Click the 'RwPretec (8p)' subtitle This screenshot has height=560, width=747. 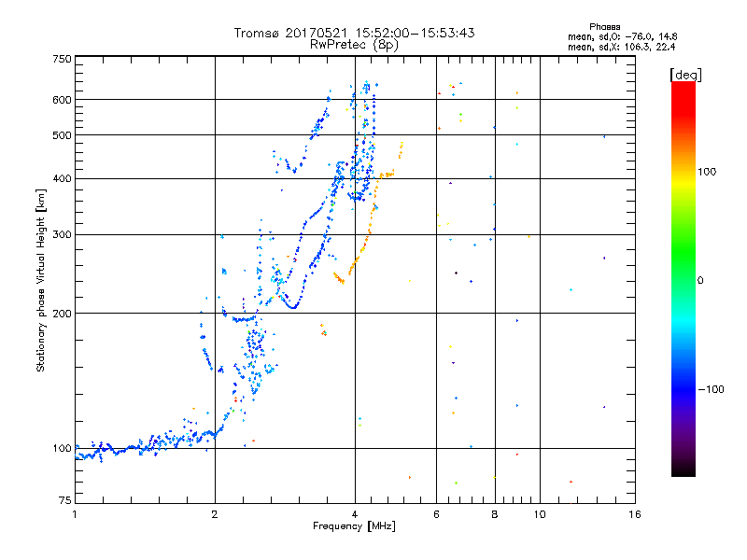point(354,45)
